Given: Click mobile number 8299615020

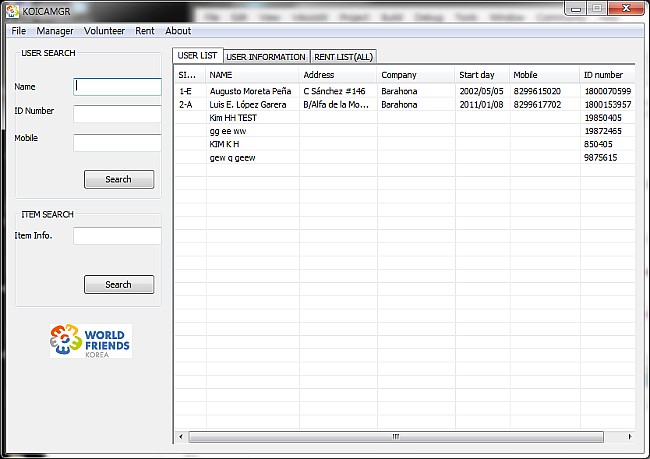Looking at the screenshot, I should pyautogui.click(x=537, y=91).
